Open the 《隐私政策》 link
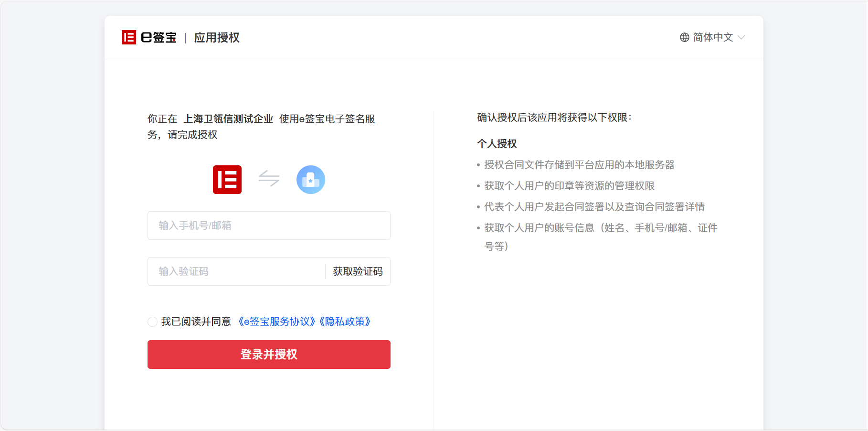 (345, 322)
